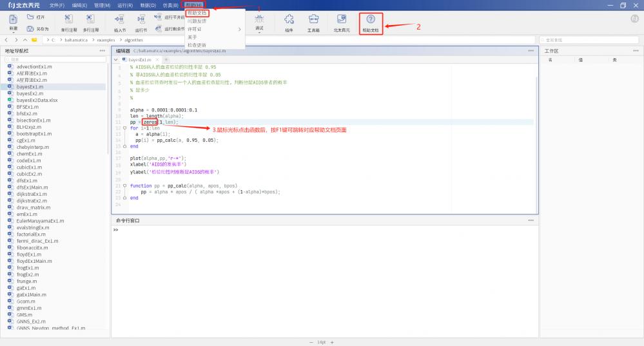Image resolution: width=644 pixels, height=346 pixels.
Task: Increase font size with plus at bottom
Action: pyautogui.click(x=331, y=342)
